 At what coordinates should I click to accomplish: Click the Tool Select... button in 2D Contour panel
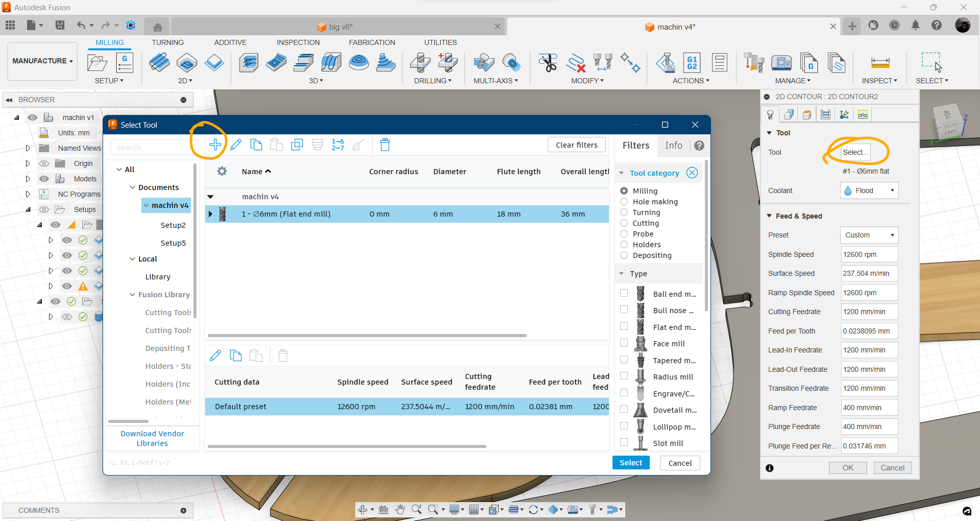pyautogui.click(x=855, y=152)
